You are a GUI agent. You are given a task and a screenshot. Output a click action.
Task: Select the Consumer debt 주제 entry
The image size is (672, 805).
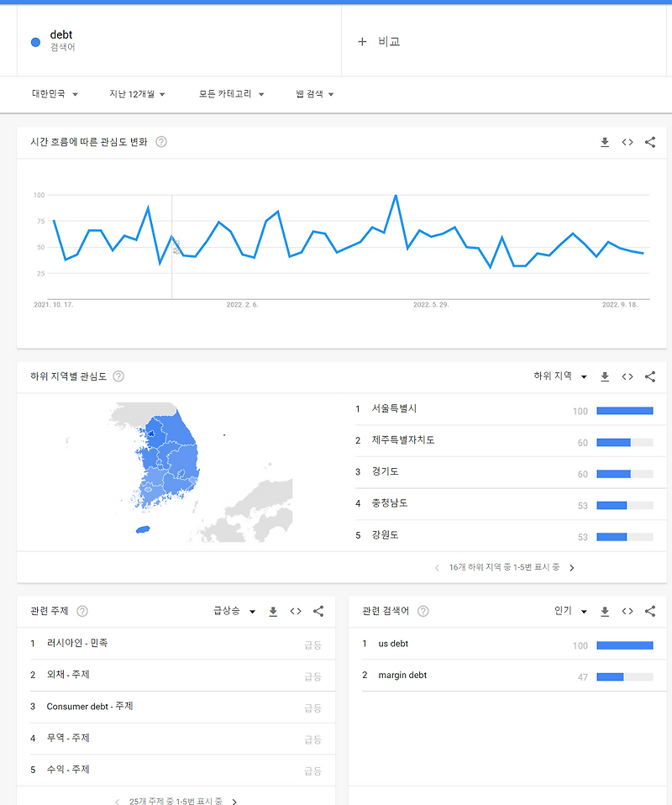(x=87, y=707)
